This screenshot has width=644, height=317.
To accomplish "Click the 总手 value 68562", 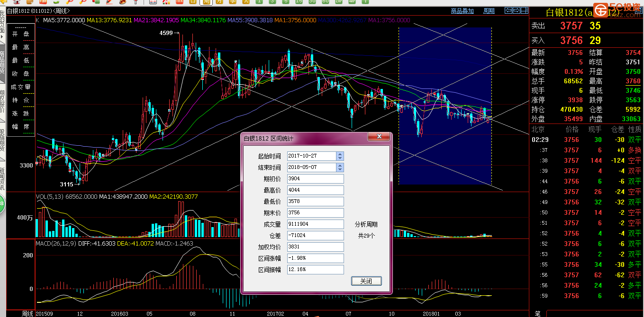I will pyautogui.click(x=573, y=81).
